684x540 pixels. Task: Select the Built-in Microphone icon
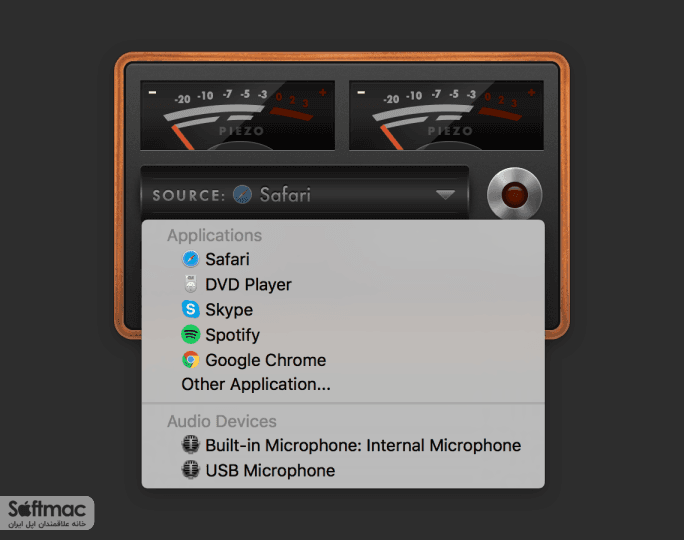click(191, 445)
